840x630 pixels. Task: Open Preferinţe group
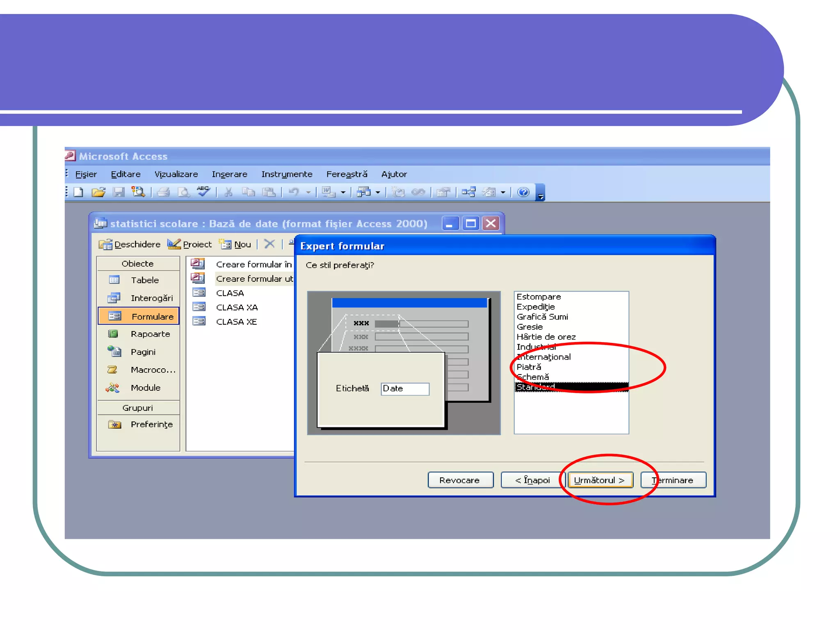tap(151, 425)
